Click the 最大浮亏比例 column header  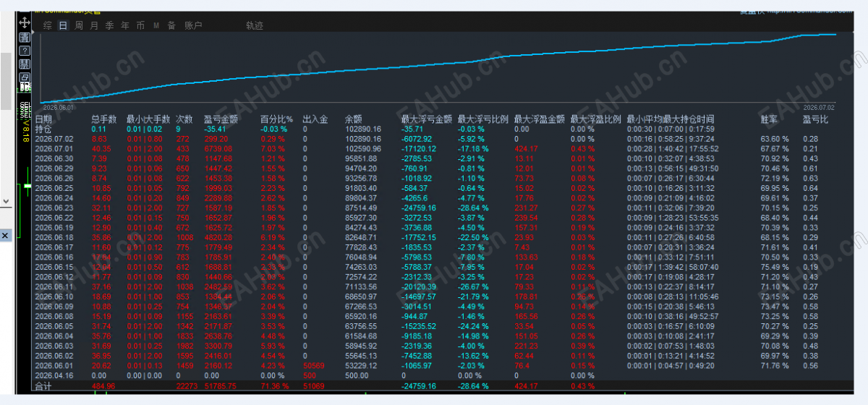tap(483, 119)
